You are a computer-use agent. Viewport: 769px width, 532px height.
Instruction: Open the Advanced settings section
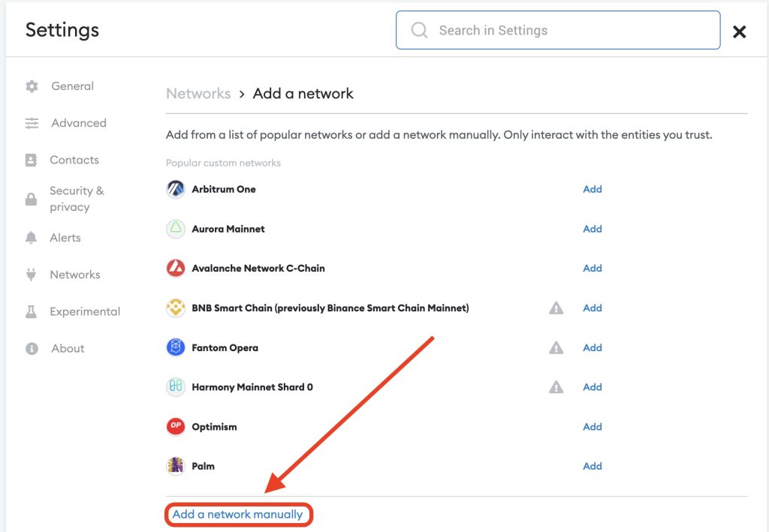[78, 123]
